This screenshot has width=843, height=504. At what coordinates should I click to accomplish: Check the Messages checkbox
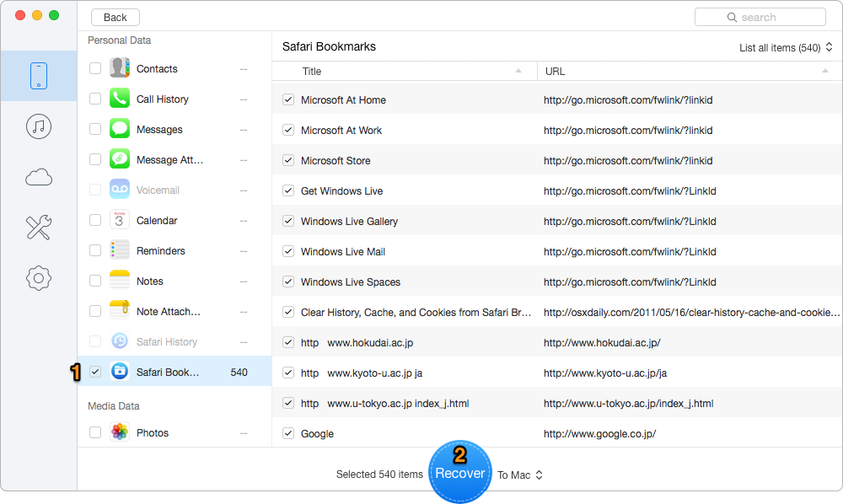click(x=95, y=129)
